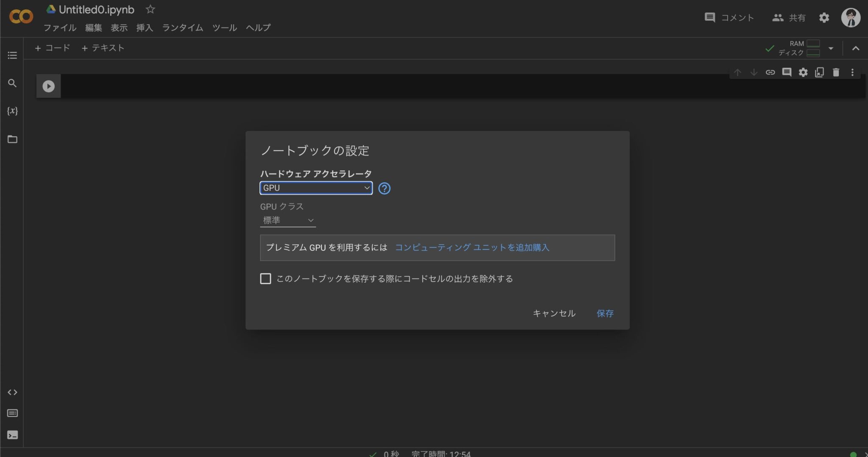Delete the current code cell
Image resolution: width=868 pixels, height=457 pixels.
tap(836, 72)
